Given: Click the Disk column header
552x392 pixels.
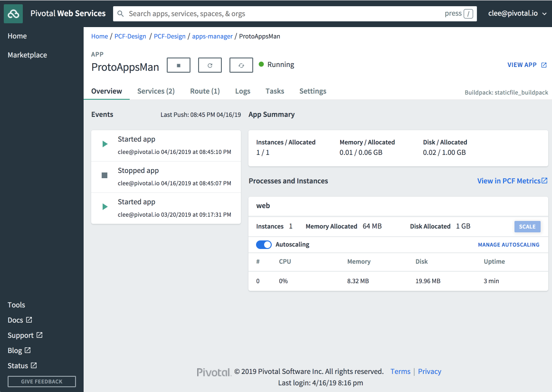Looking at the screenshot, I should [x=421, y=261].
